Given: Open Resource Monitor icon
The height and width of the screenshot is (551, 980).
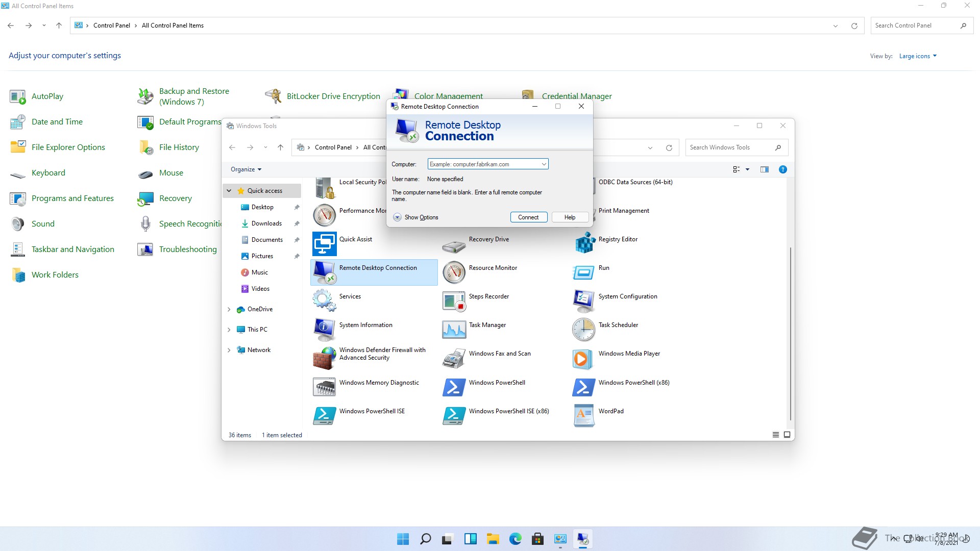Looking at the screenshot, I should coord(454,272).
